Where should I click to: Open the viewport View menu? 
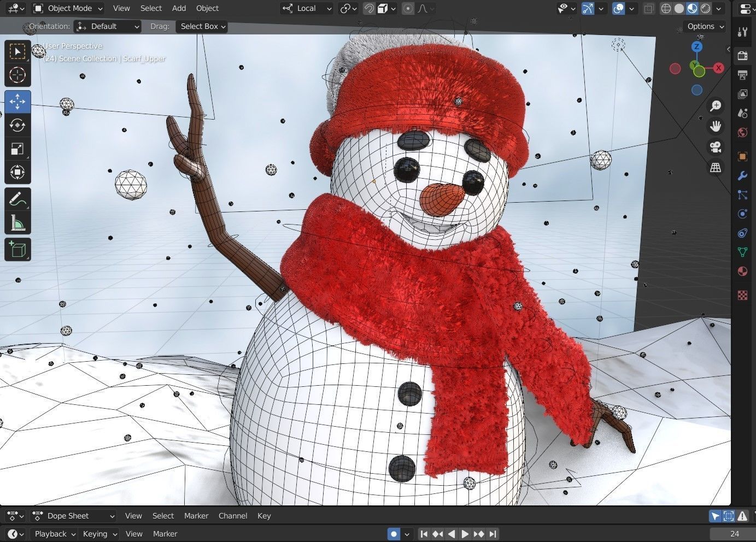point(121,8)
